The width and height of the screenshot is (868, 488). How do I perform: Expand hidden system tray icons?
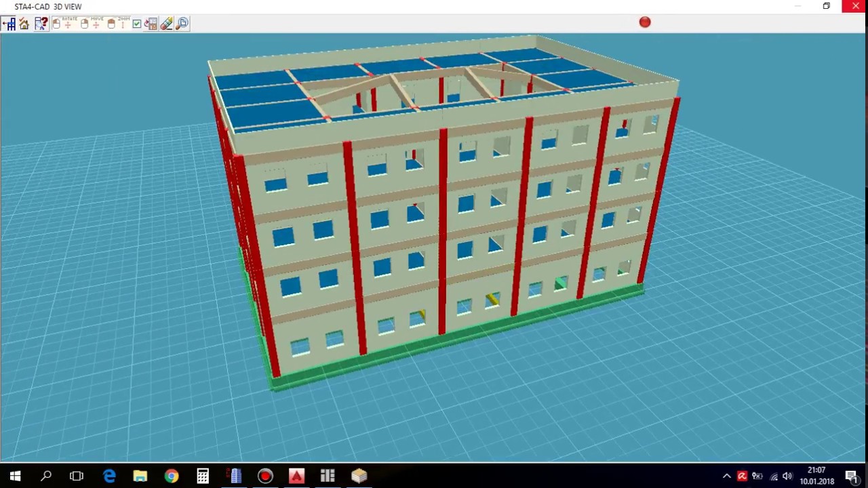point(727,476)
